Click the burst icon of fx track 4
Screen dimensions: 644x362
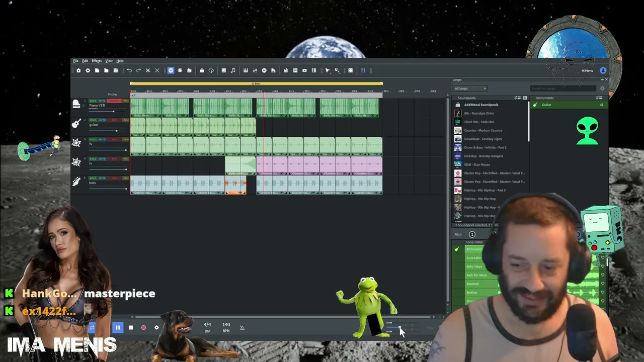point(76,162)
